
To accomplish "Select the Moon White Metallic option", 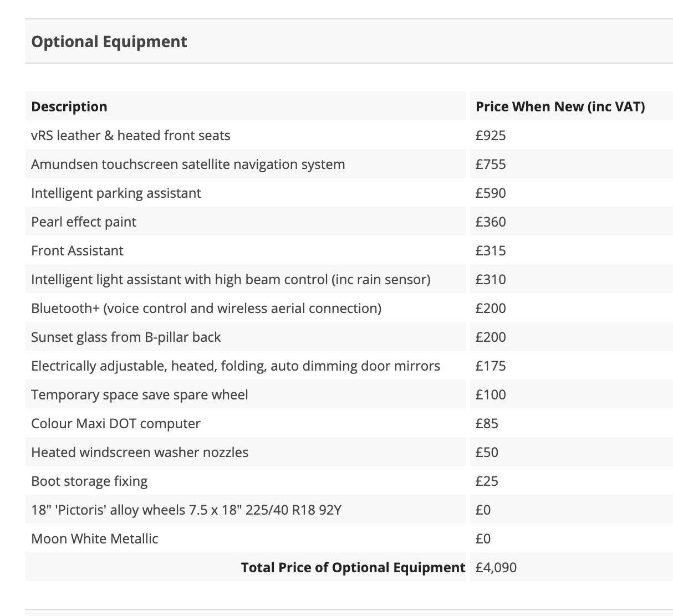I will coord(95,539).
